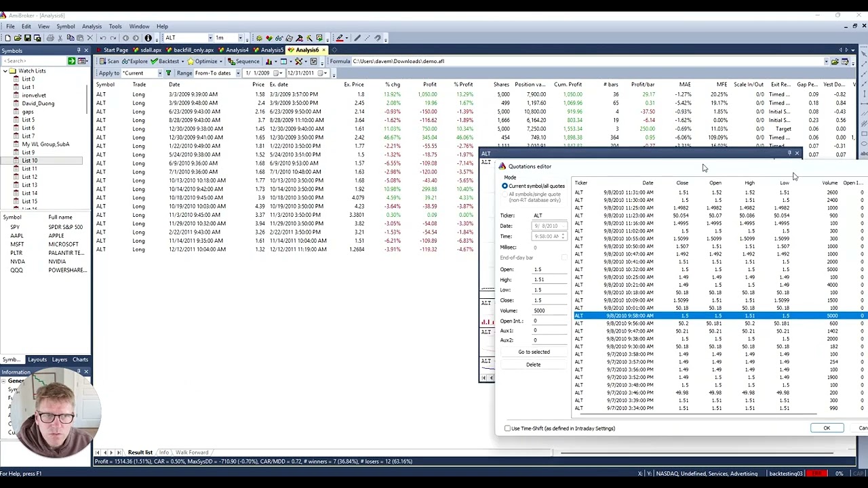Select the NVDA row in the symbol list

click(x=44, y=262)
